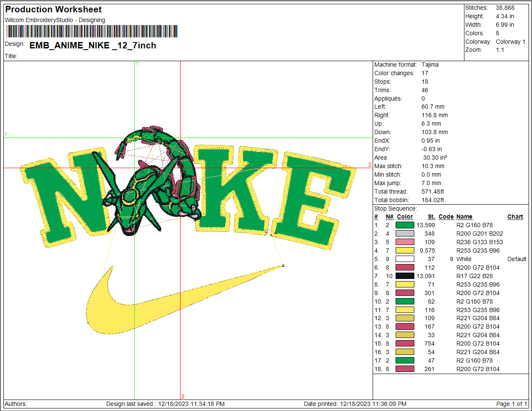Click the green swatch in stop row 1
Screen dimensions: 532x411
(405, 225)
